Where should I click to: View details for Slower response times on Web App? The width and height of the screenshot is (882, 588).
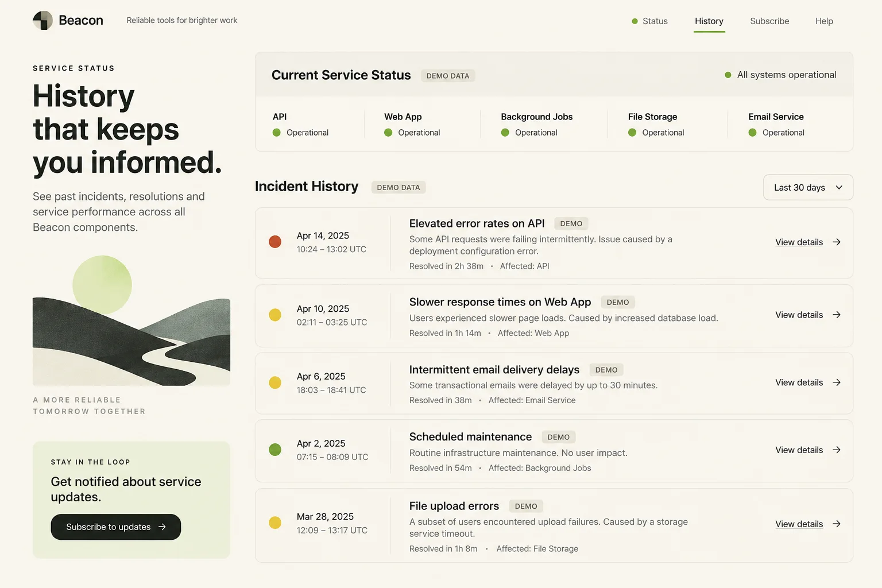click(x=799, y=315)
